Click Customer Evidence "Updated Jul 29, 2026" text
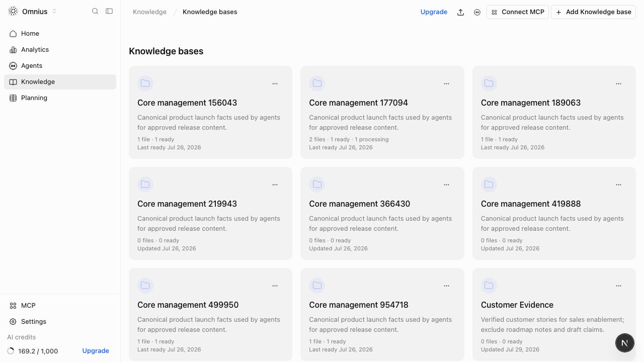The width and height of the screenshot is (644, 362). (510, 349)
